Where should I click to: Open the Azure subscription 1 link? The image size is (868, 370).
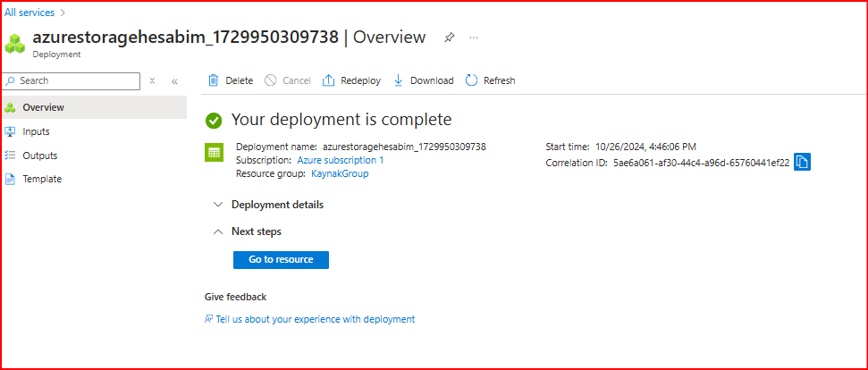pyautogui.click(x=340, y=160)
